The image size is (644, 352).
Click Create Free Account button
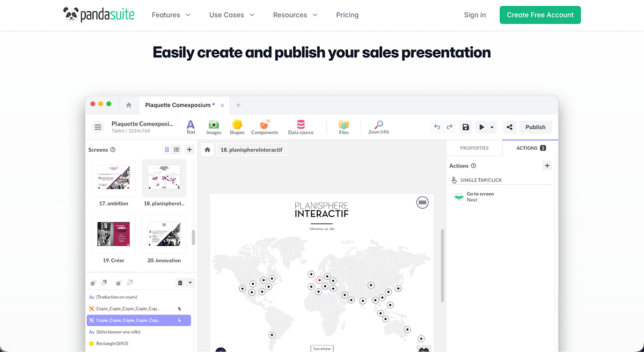(540, 15)
